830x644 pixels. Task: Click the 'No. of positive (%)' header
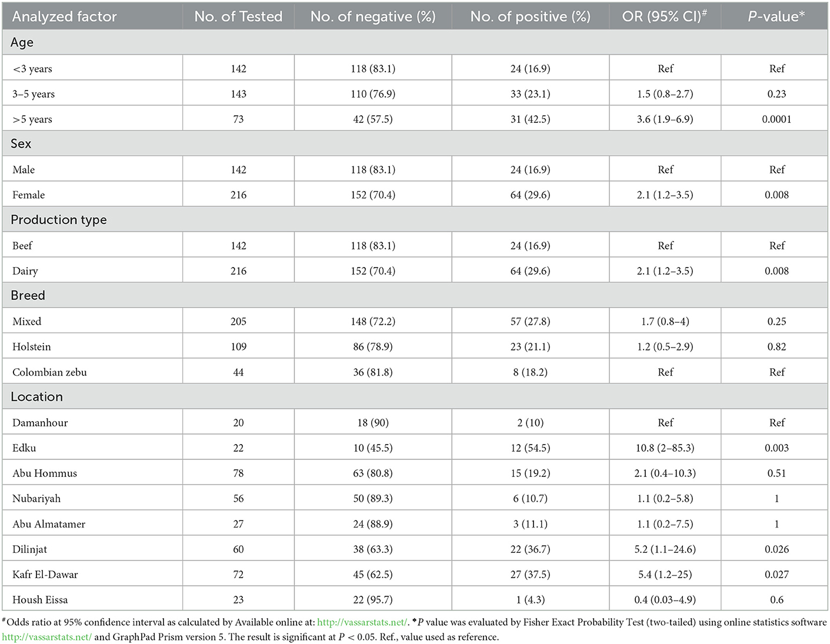pos(530,16)
